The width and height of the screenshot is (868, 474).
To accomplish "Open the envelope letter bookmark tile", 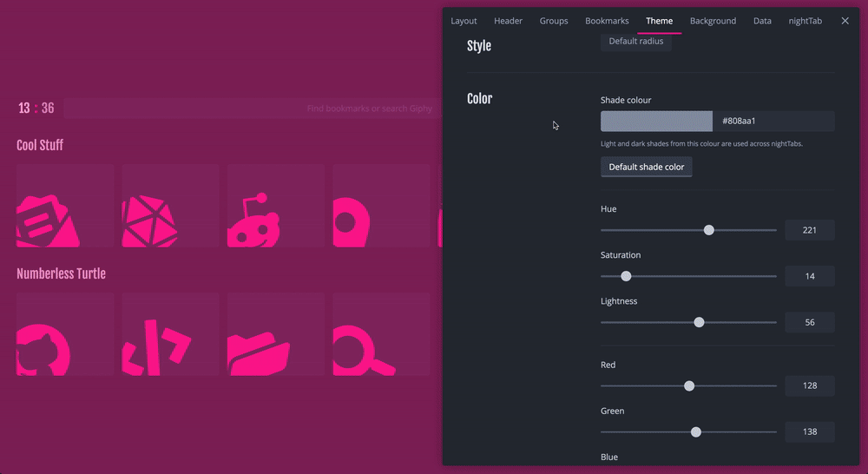I will click(x=65, y=206).
